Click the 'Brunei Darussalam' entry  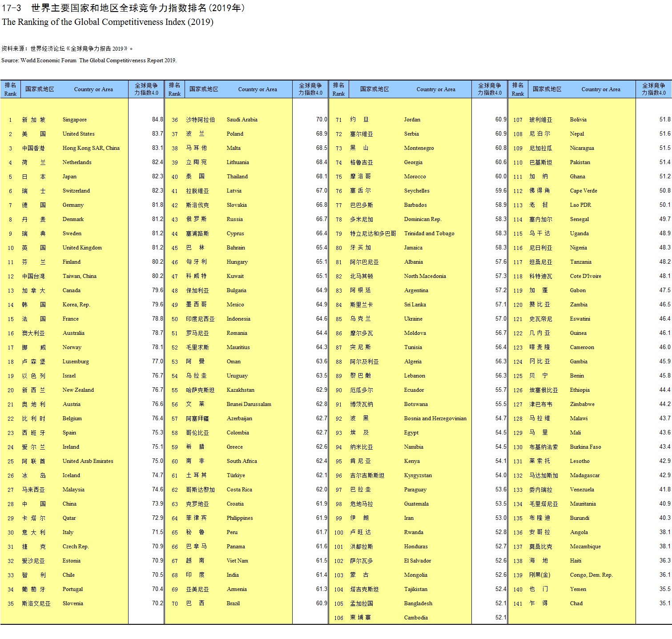[x=249, y=404]
